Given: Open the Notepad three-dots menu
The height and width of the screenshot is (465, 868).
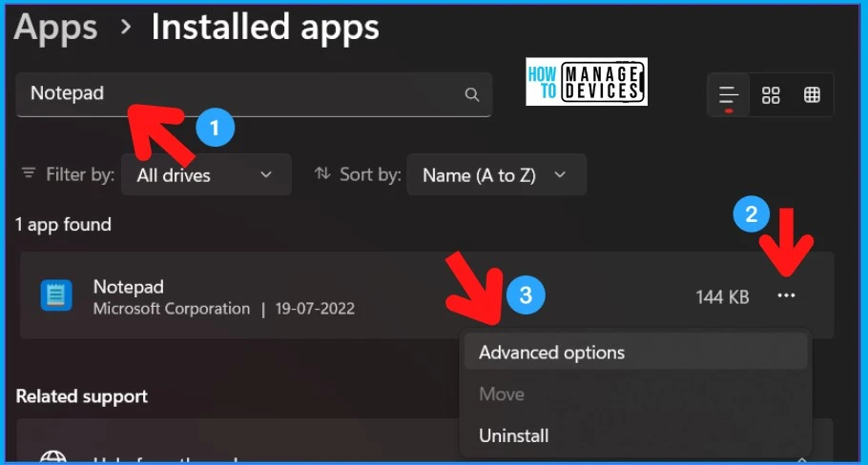Looking at the screenshot, I should [x=786, y=295].
